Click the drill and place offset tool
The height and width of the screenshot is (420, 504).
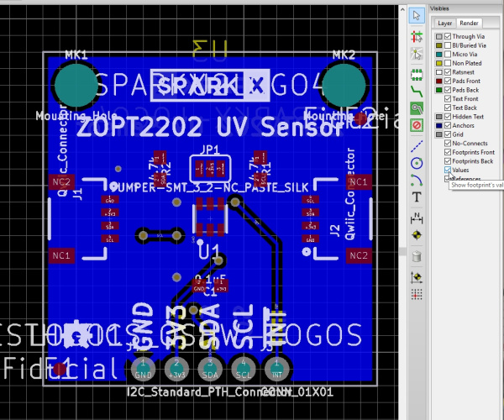pos(417,277)
